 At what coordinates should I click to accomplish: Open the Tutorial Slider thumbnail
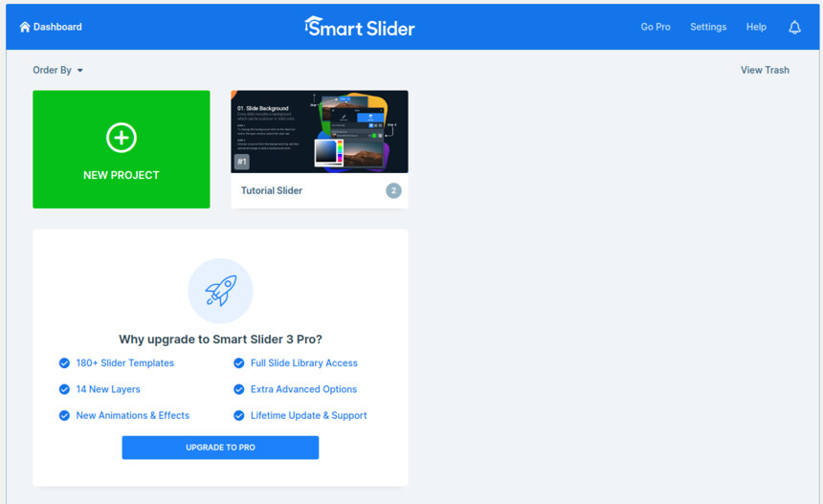pyautogui.click(x=320, y=132)
